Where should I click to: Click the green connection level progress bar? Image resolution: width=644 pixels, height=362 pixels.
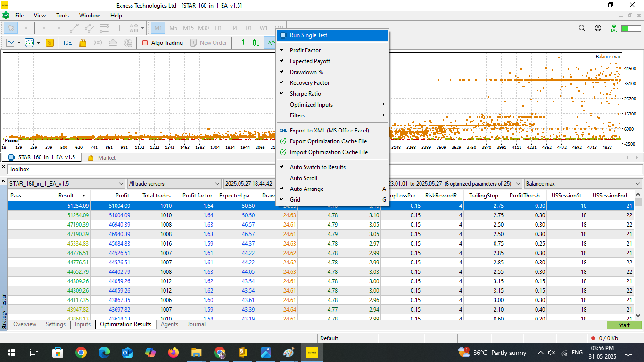[631, 29]
